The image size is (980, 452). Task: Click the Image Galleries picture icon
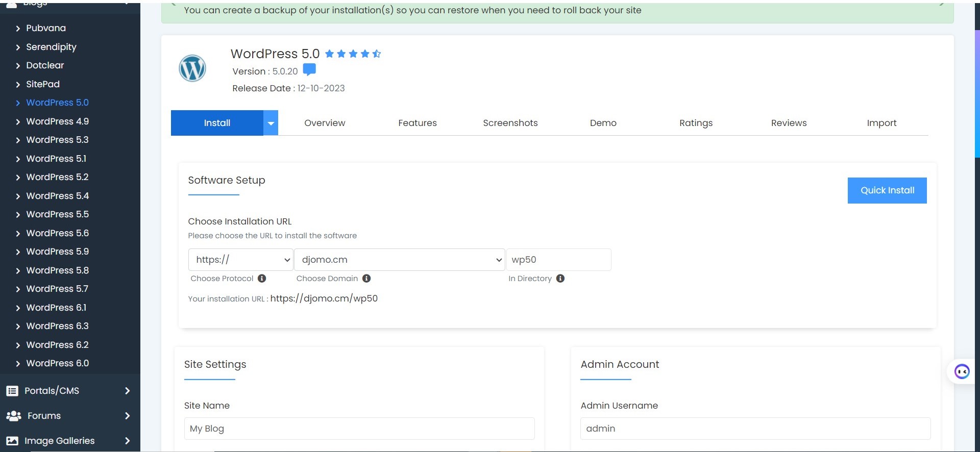pos(12,441)
